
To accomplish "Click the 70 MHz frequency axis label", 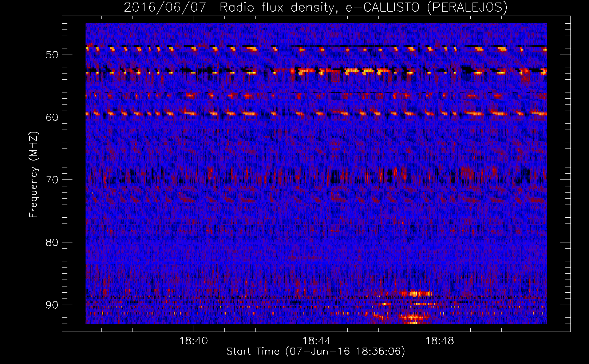I will coord(52,180).
